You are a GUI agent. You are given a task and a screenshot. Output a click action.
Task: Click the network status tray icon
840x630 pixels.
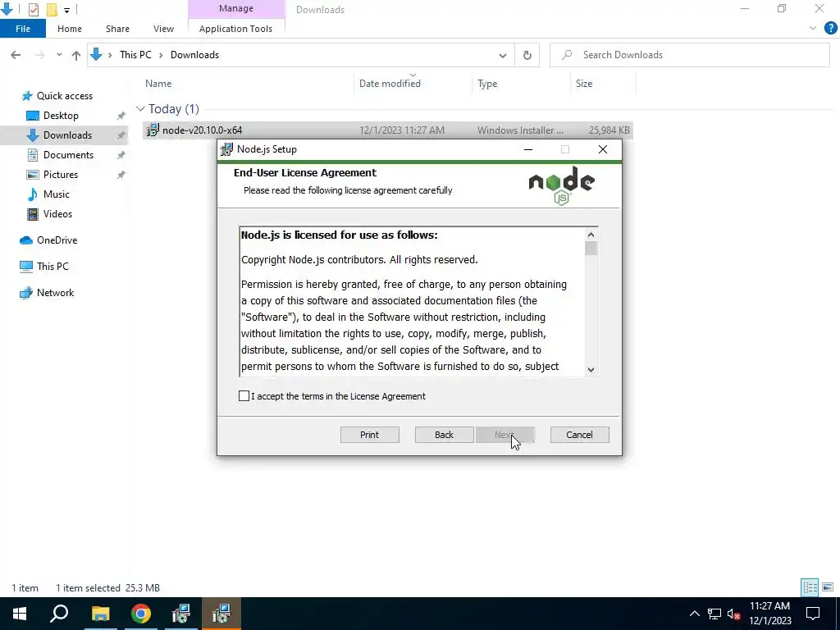pos(714,614)
